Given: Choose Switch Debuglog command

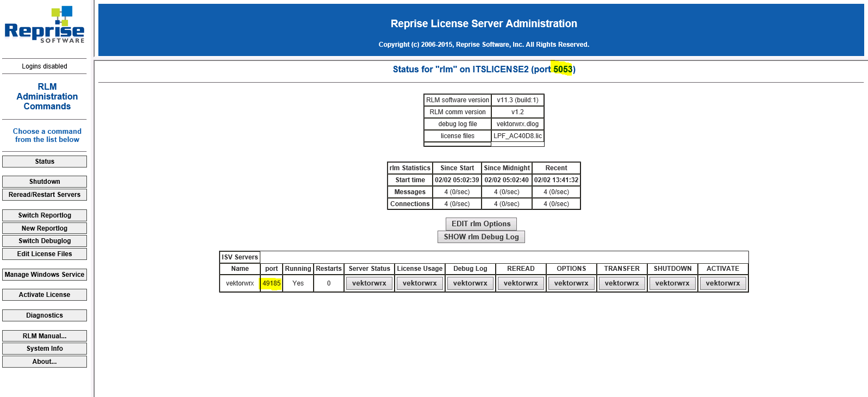Looking at the screenshot, I should pyautogui.click(x=45, y=241).
